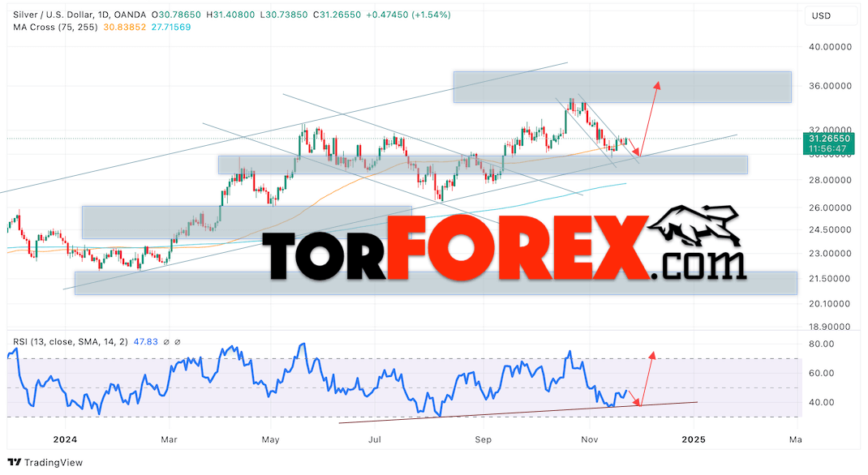Click the TradingView wordmark text
Image resolution: width=868 pixels, height=475 pixels.
tap(54, 463)
